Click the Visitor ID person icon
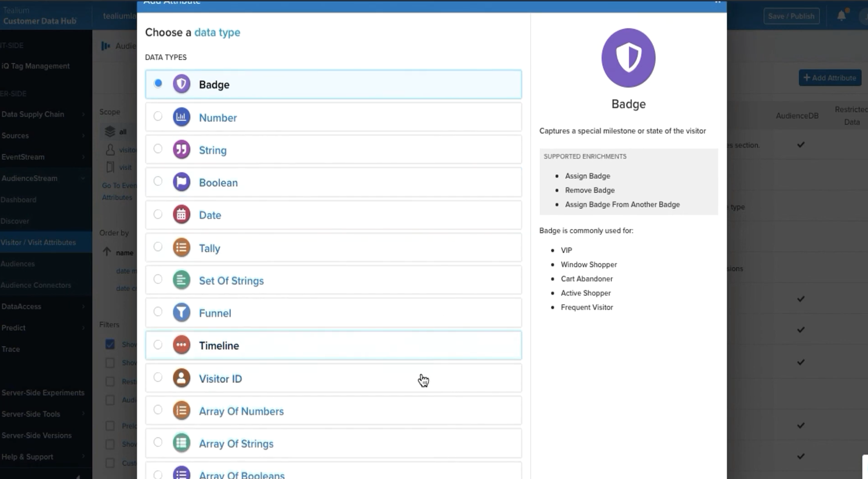Image resolution: width=868 pixels, height=479 pixels. (181, 378)
